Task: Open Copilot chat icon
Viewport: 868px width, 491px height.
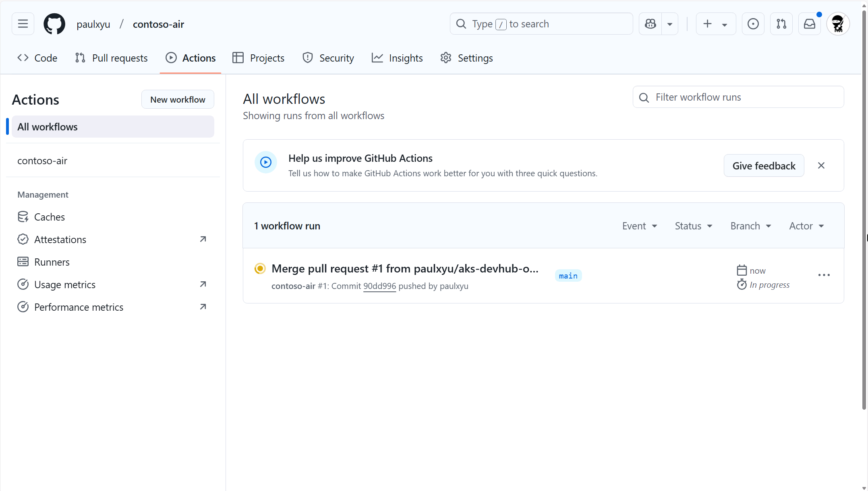Action: tap(650, 24)
